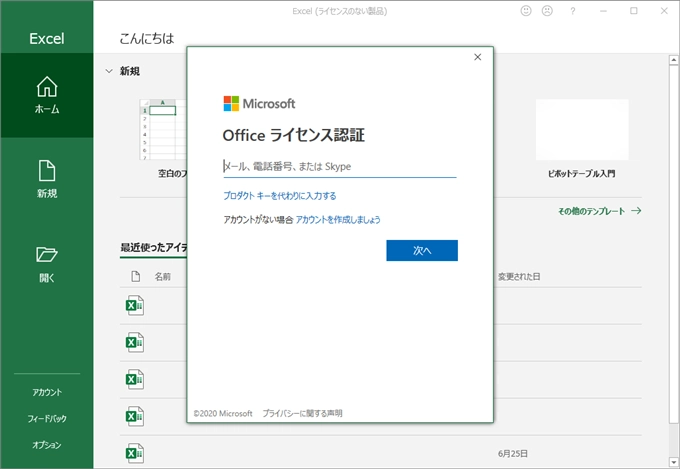
Task: Sort by 名前 column header
Action: pos(163,277)
